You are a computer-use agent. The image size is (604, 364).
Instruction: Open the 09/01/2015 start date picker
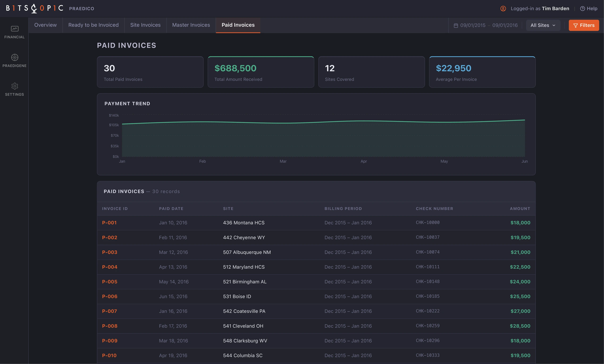[x=473, y=25]
